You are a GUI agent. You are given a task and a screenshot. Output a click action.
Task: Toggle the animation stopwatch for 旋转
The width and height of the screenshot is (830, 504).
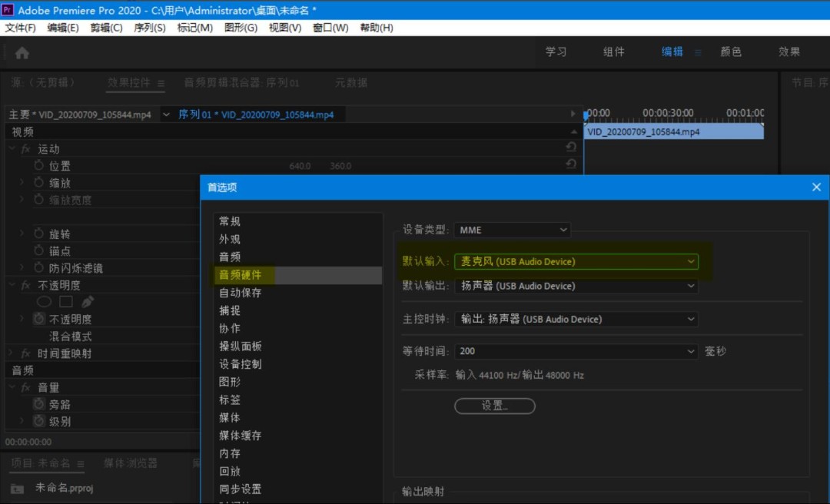tap(37, 233)
